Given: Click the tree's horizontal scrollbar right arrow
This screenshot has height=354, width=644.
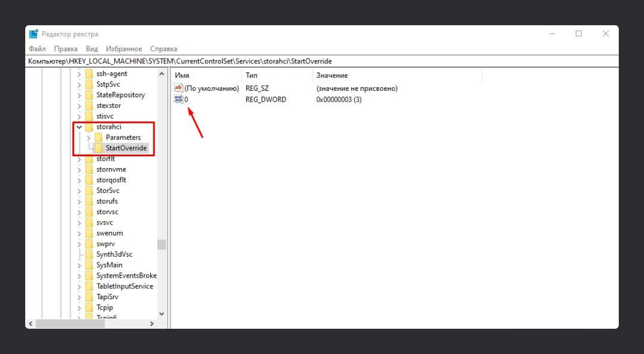Looking at the screenshot, I should (x=152, y=323).
